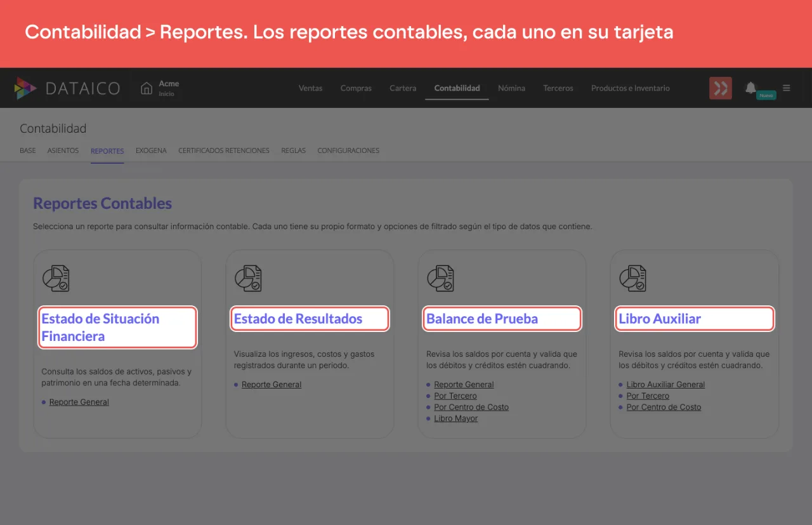Viewport: 812px width, 525px height.
Task: Click the Estado de Situación Financiera card icon
Action: tap(56, 278)
